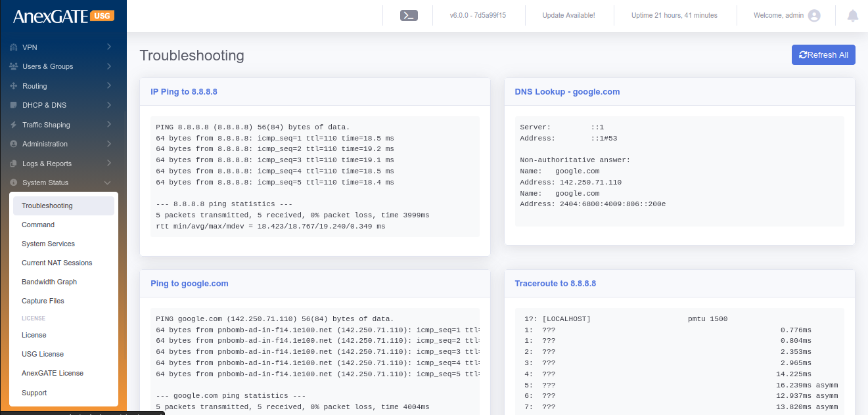Open the terminal console icon
Viewport: 868px width, 415px height.
pyautogui.click(x=409, y=15)
